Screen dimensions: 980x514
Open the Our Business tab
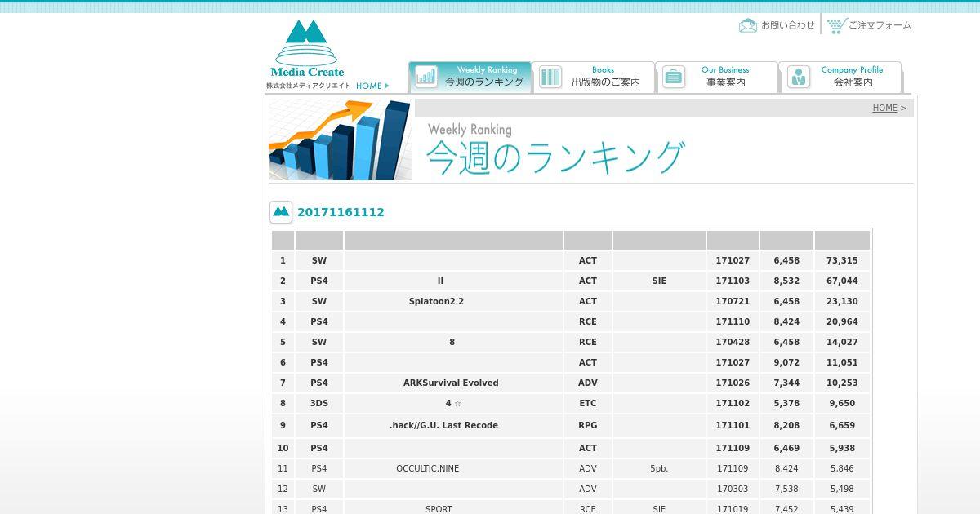pyautogui.click(x=717, y=77)
